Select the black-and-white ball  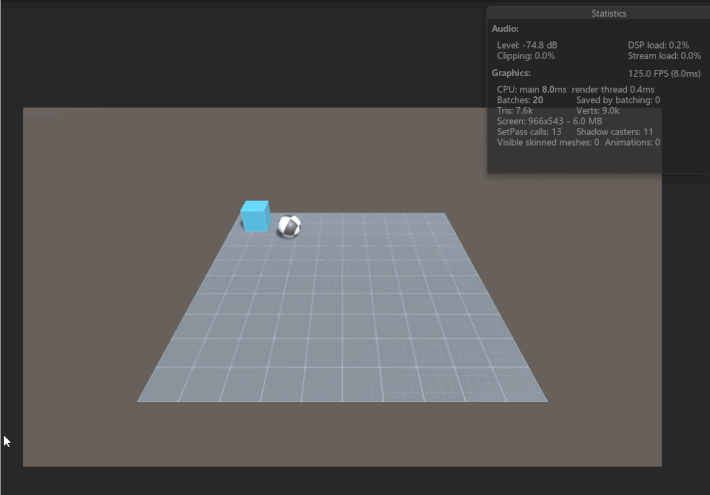tap(289, 226)
